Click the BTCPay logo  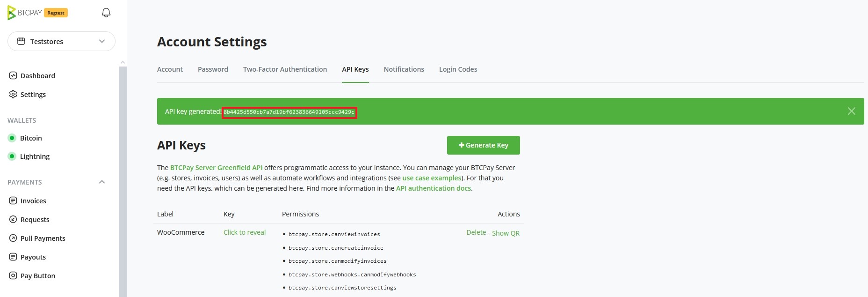[25, 13]
